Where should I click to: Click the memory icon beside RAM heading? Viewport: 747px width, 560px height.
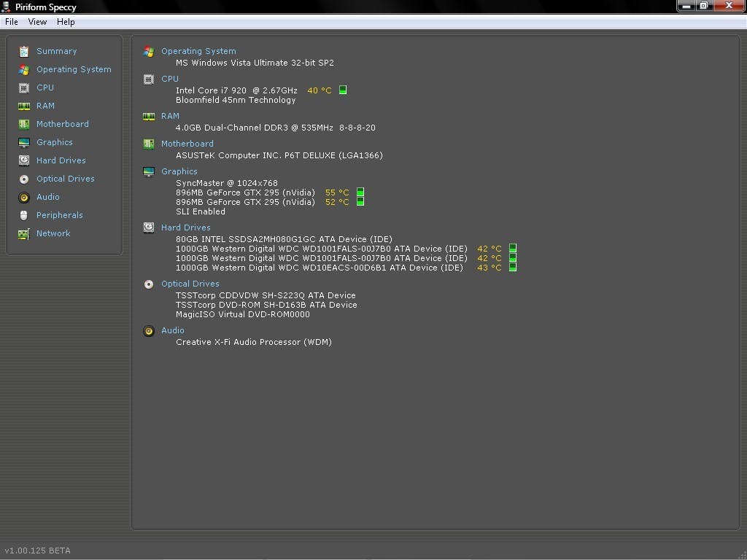149,116
